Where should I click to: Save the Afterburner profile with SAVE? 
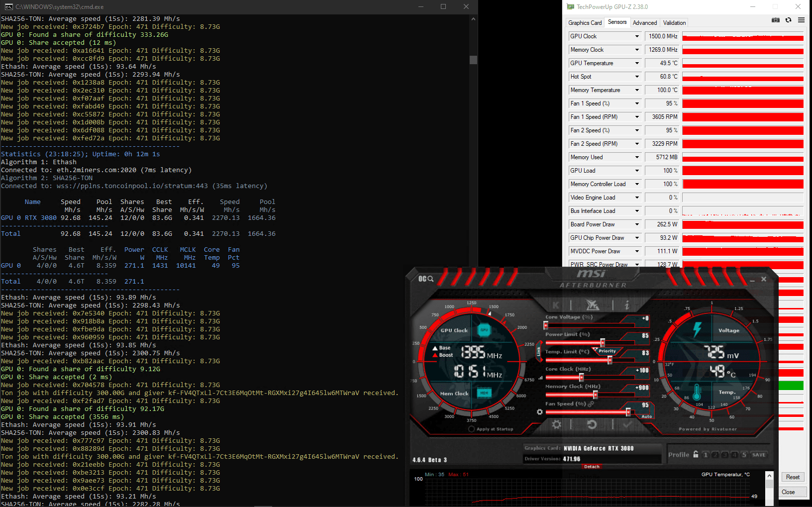pos(759,455)
